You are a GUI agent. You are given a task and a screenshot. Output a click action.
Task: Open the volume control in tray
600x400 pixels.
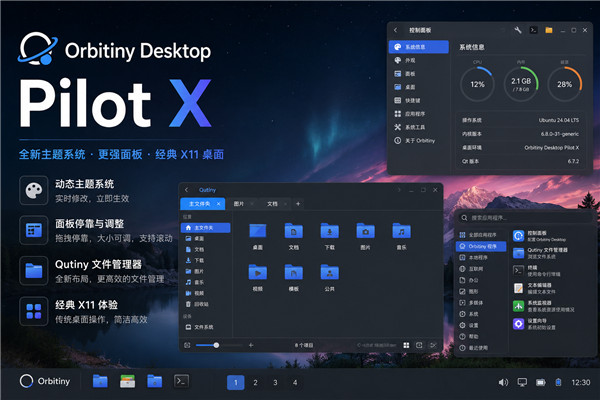point(503,382)
